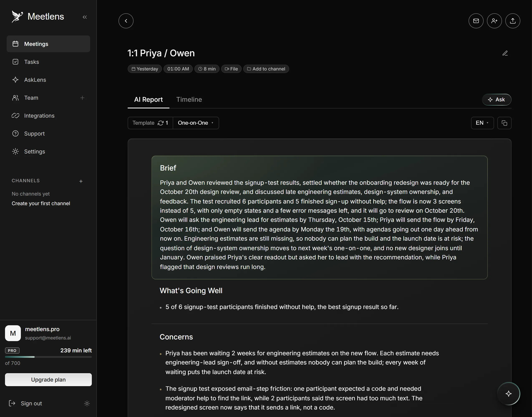Image resolution: width=532 pixels, height=417 pixels.
Task: Invite a person with add-user icon
Action: [x=494, y=21]
